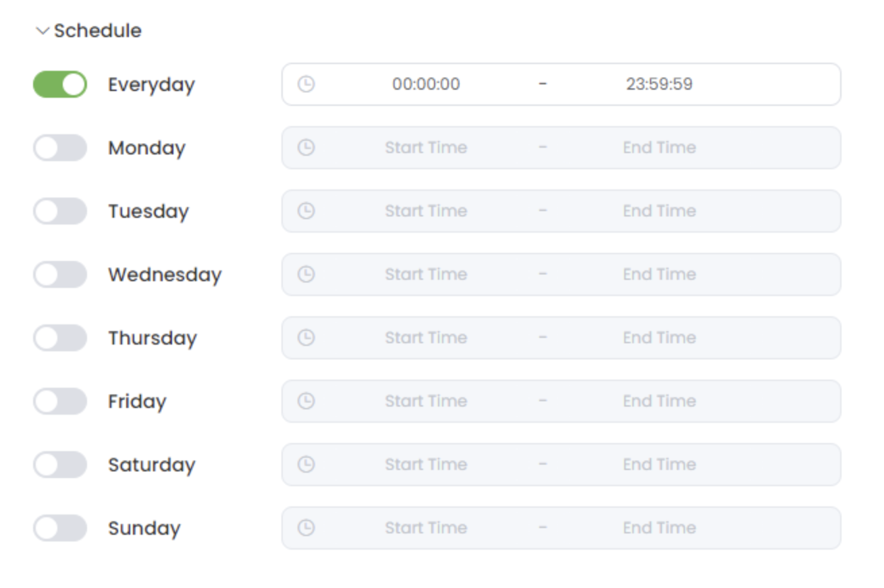Open the Tuesday Start Time field
Viewport: 884px width, 588px height.
[x=426, y=211]
